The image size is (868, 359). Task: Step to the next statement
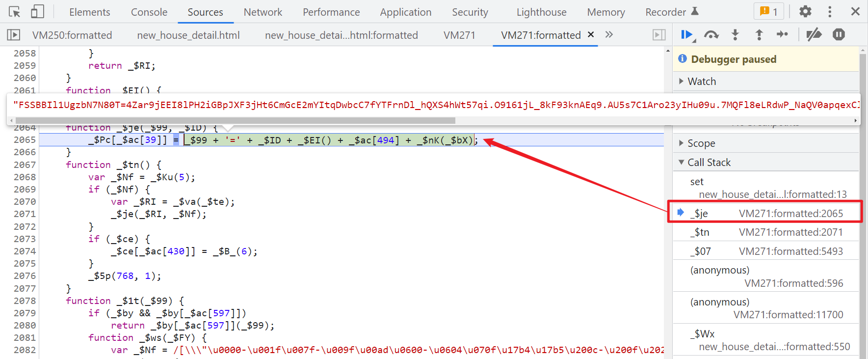(x=782, y=34)
